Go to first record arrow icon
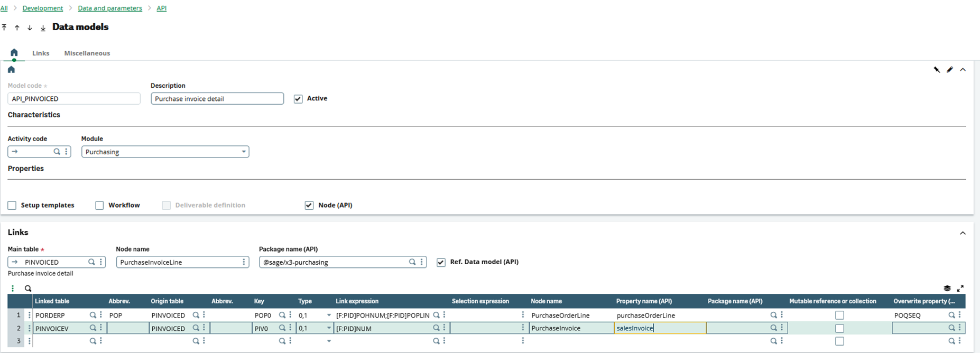 pyautogui.click(x=4, y=27)
